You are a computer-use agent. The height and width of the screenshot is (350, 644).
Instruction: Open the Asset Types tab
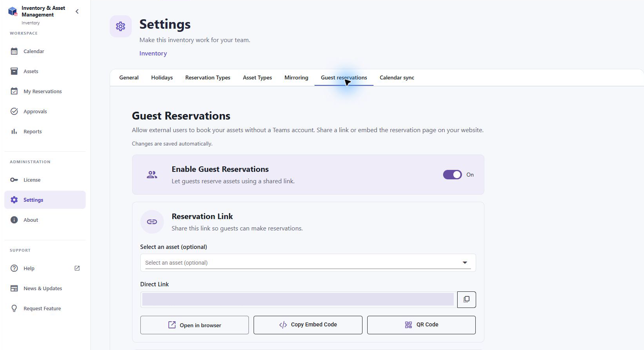(258, 77)
